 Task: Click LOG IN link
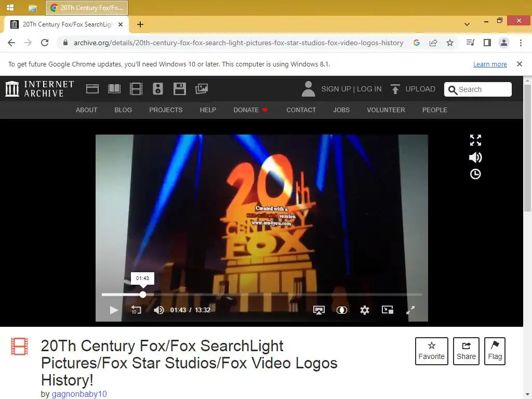(x=369, y=89)
